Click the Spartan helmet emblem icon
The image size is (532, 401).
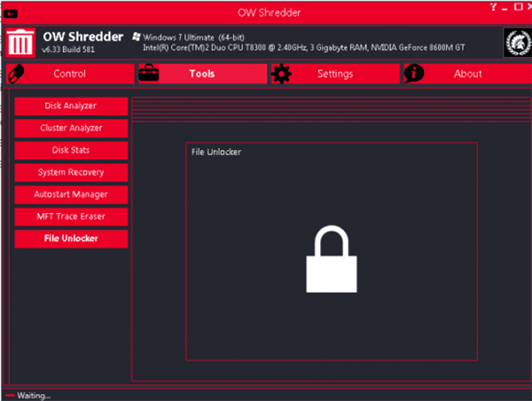(518, 43)
